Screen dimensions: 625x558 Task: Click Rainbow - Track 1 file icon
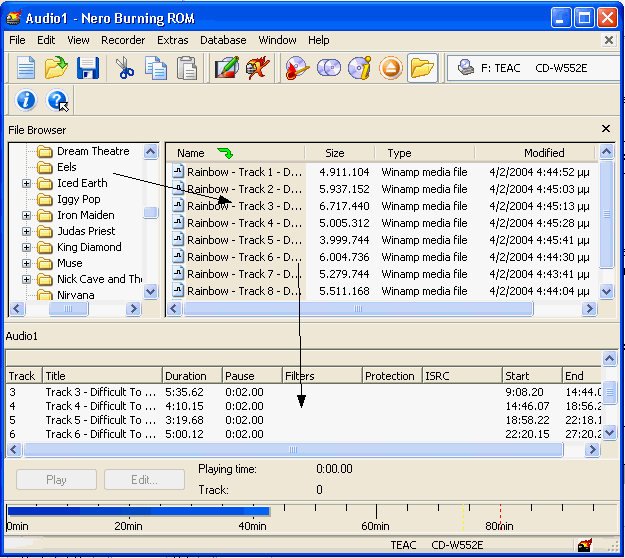178,171
